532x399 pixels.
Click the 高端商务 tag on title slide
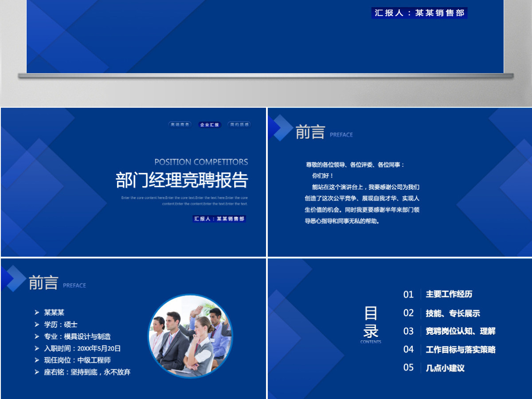180,125
